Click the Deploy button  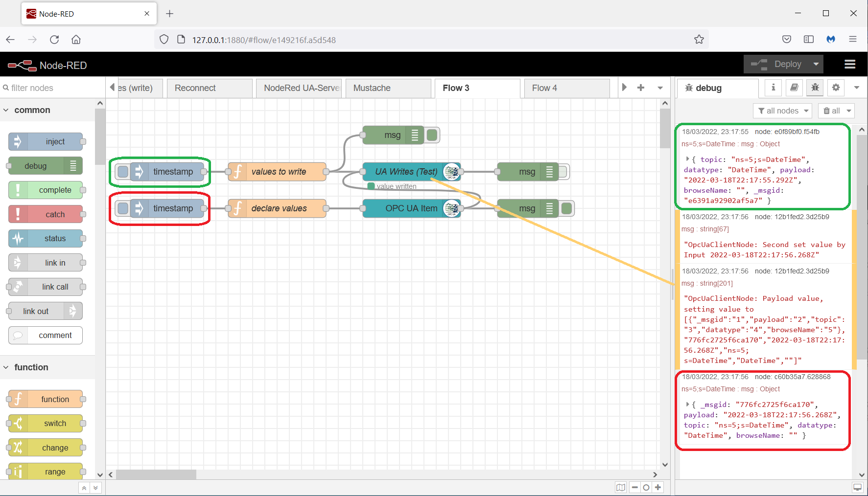777,64
